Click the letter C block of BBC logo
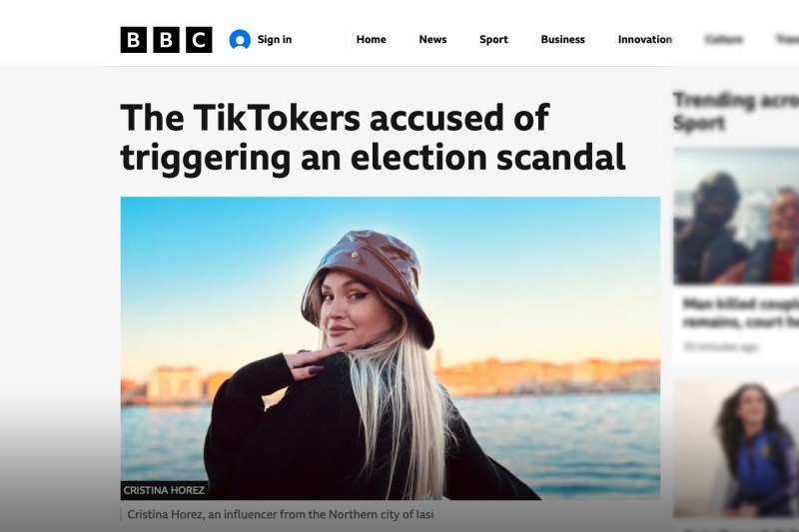The image size is (799, 532). point(199,40)
